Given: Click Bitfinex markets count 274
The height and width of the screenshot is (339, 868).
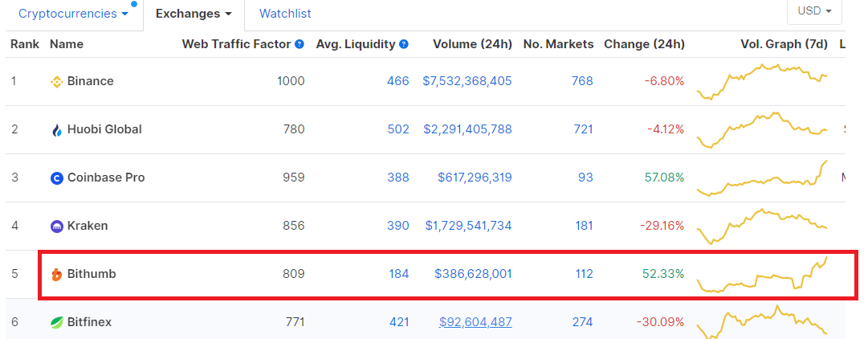Looking at the screenshot, I should (x=582, y=322).
